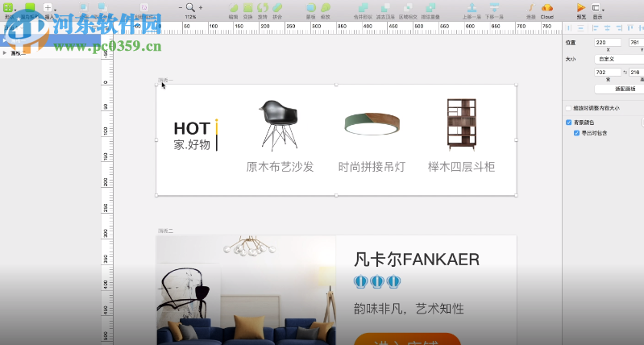Select the 凡卡尔FANKAER title text

[417, 260]
